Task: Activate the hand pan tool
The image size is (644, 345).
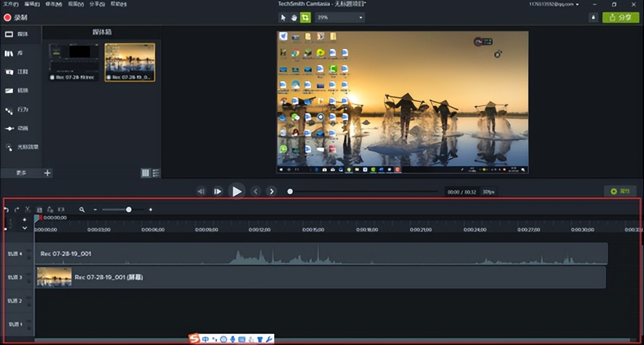Action: [294, 17]
